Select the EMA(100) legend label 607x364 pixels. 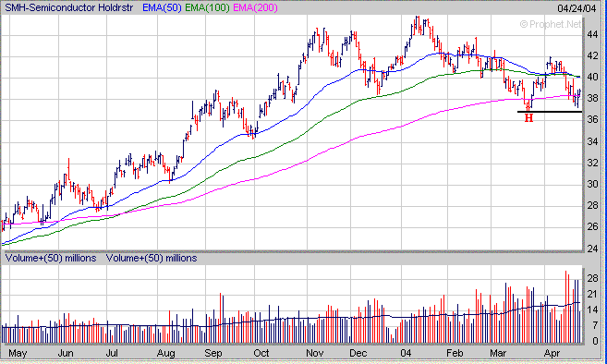(207, 7)
